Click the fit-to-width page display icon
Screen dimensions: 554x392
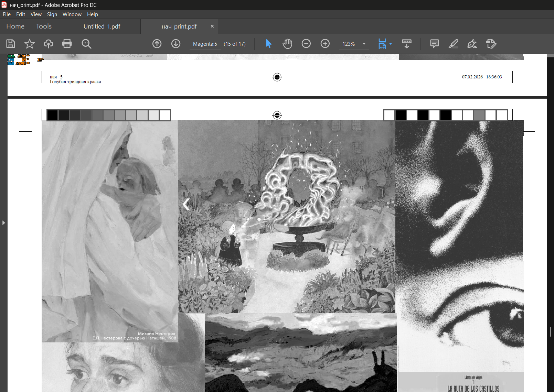pos(382,44)
